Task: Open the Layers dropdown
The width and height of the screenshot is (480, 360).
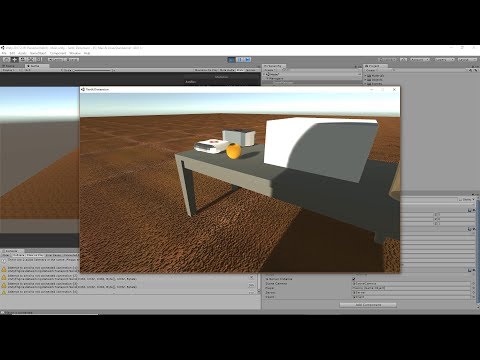Action: click(x=445, y=59)
